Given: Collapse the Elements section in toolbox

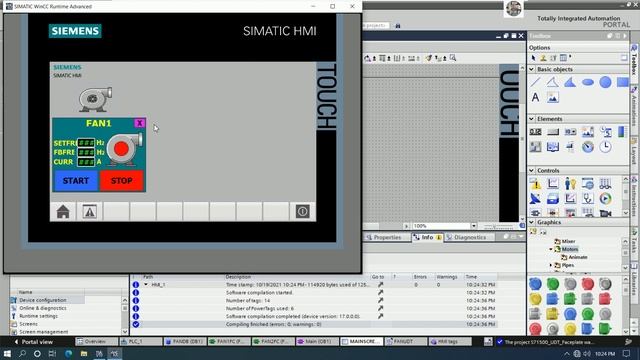Looking at the screenshot, I should [x=531, y=119].
